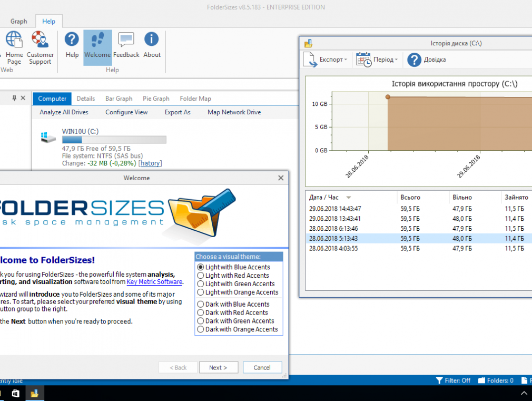The image size is (532, 401).
Task: Click the disk history window title icon
Action: pyautogui.click(x=309, y=43)
